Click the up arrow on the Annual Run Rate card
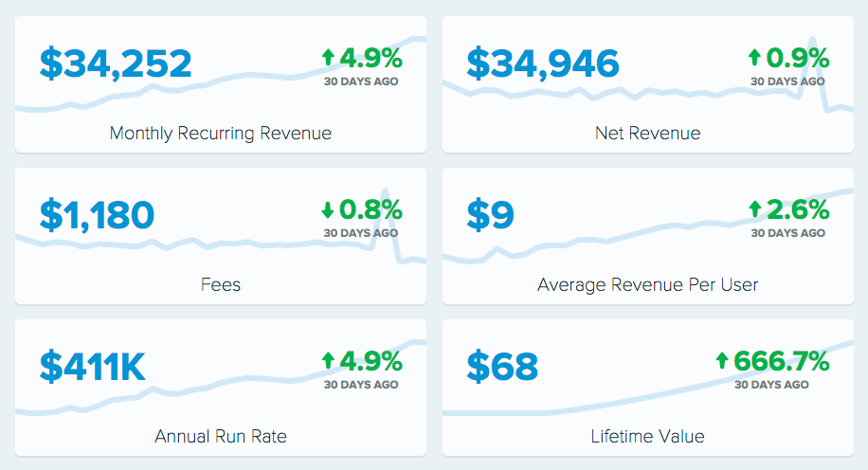The height and width of the screenshot is (470, 868). point(329,361)
